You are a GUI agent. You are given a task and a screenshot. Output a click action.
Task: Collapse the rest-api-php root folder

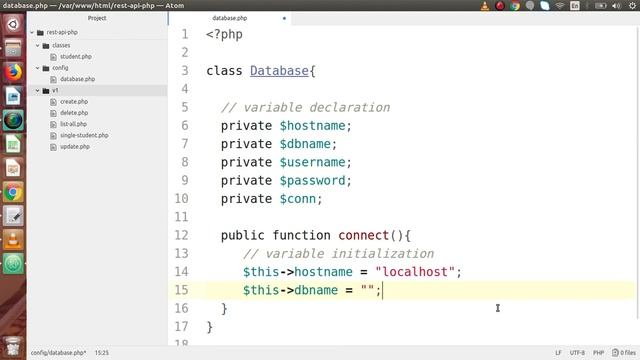(x=32, y=32)
